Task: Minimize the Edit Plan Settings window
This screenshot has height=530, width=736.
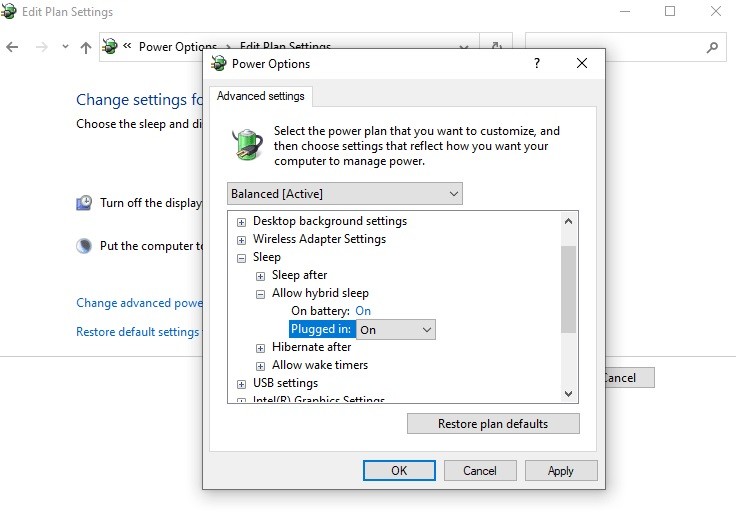Action: (x=625, y=11)
